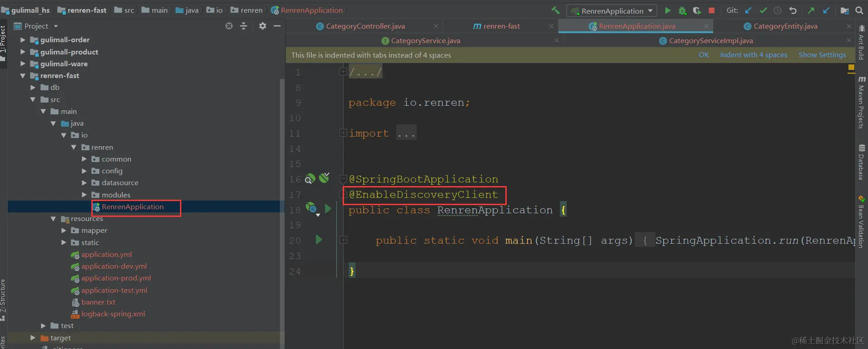
Task: Click the @EnableDiscoveryClient annotation text
Action: coord(423,195)
